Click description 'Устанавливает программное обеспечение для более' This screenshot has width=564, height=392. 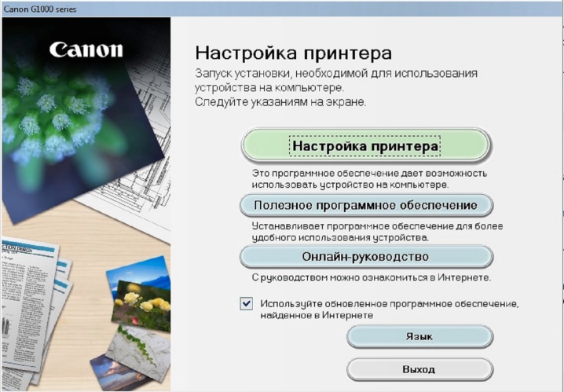pyautogui.click(x=377, y=225)
